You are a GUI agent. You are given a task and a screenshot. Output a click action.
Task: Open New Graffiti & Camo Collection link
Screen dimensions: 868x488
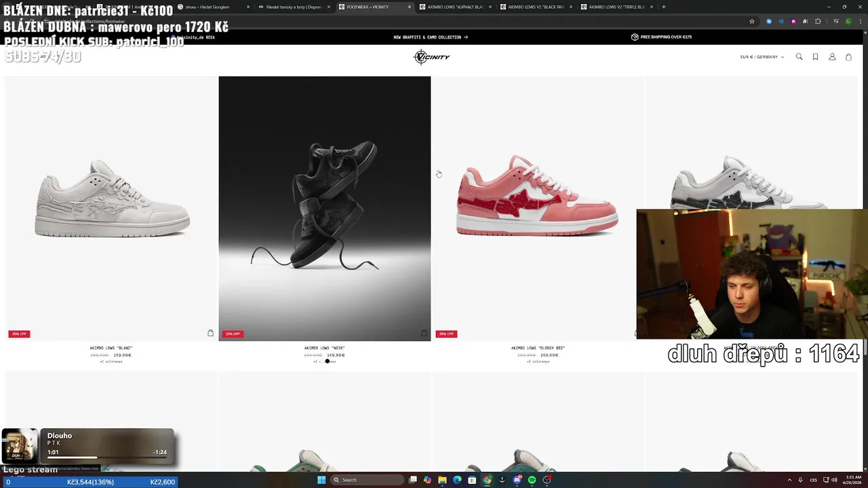click(431, 37)
